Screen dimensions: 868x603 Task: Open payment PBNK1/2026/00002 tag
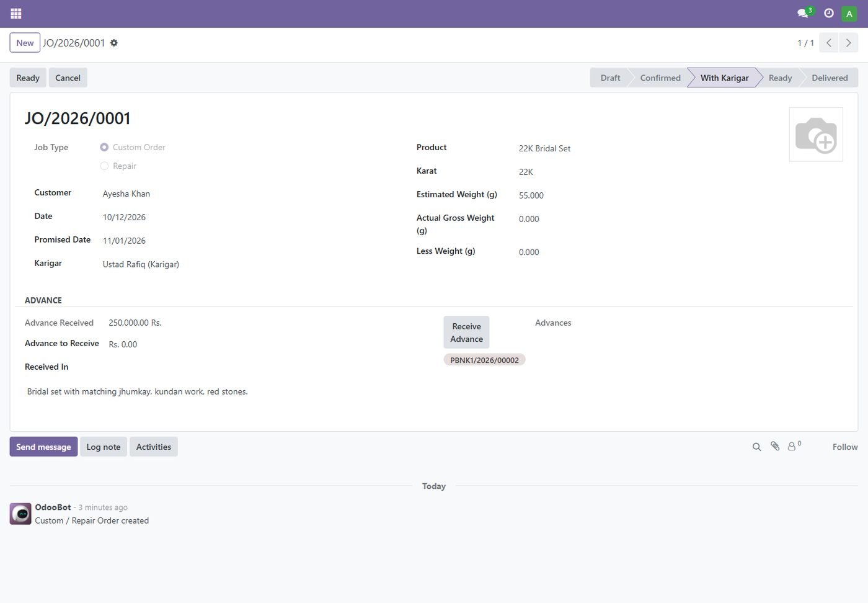tap(484, 360)
